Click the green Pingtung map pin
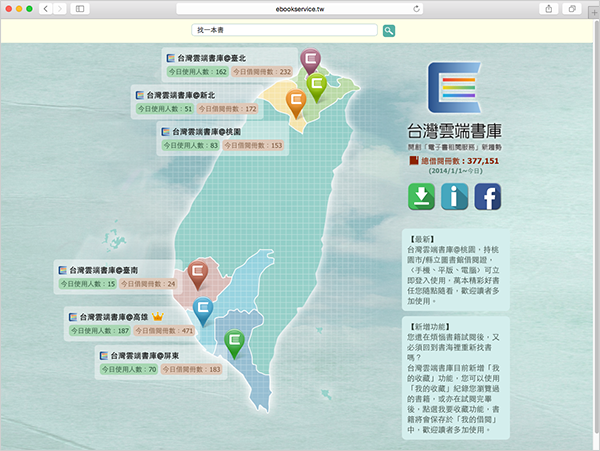This screenshot has width=600, height=451. [x=234, y=344]
